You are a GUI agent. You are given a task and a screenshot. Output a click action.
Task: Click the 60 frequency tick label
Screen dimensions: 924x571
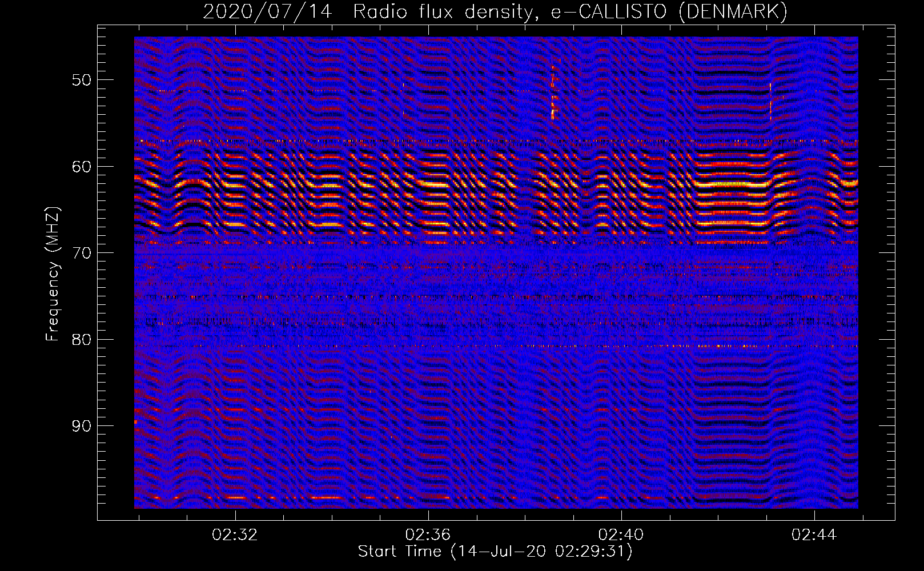(x=81, y=167)
